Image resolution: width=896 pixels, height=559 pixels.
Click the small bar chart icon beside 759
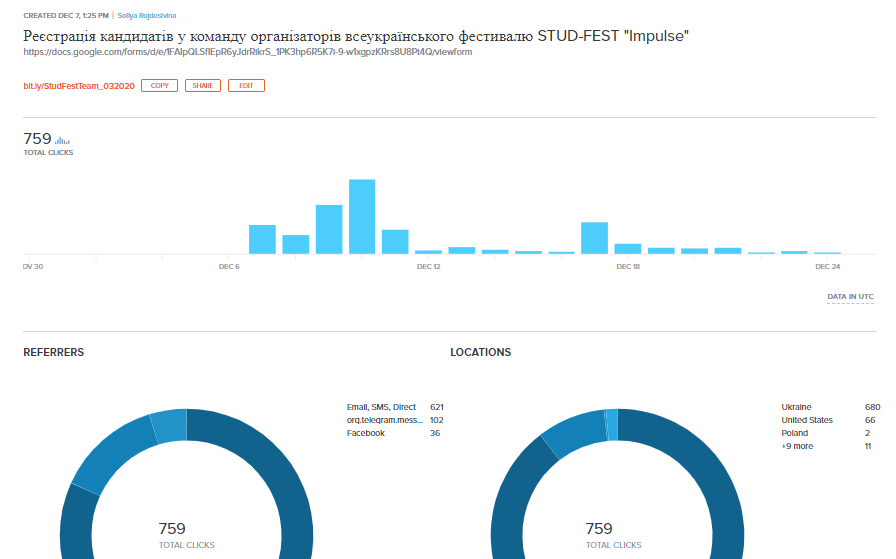tap(62, 140)
